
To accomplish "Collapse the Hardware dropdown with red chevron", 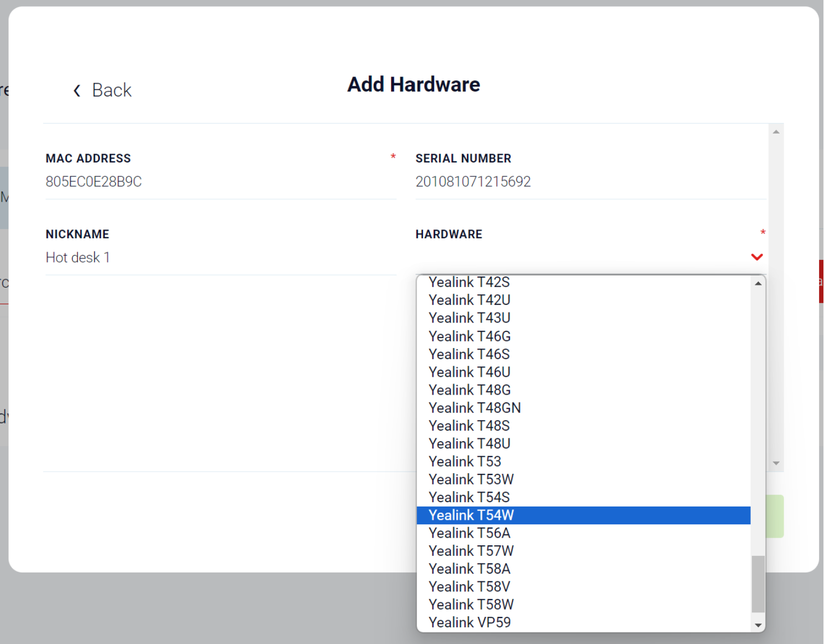I will coord(756,257).
